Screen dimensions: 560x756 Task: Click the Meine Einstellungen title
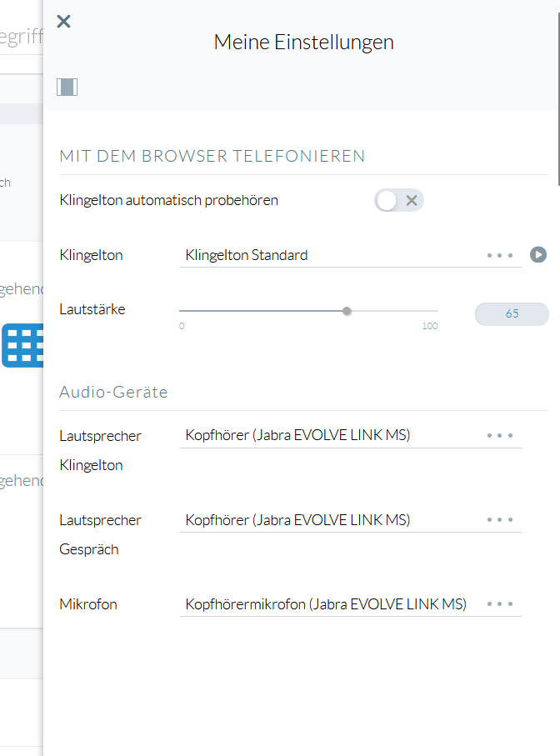[303, 42]
